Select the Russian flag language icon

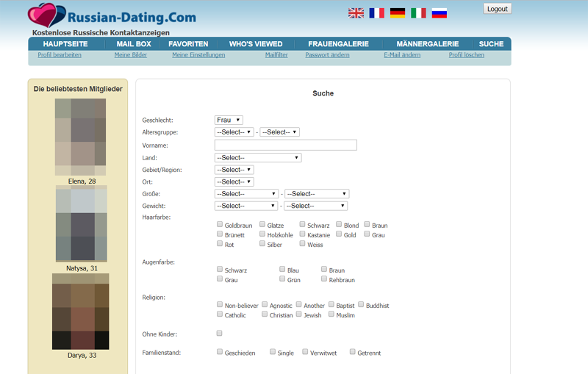pos(439,13)
